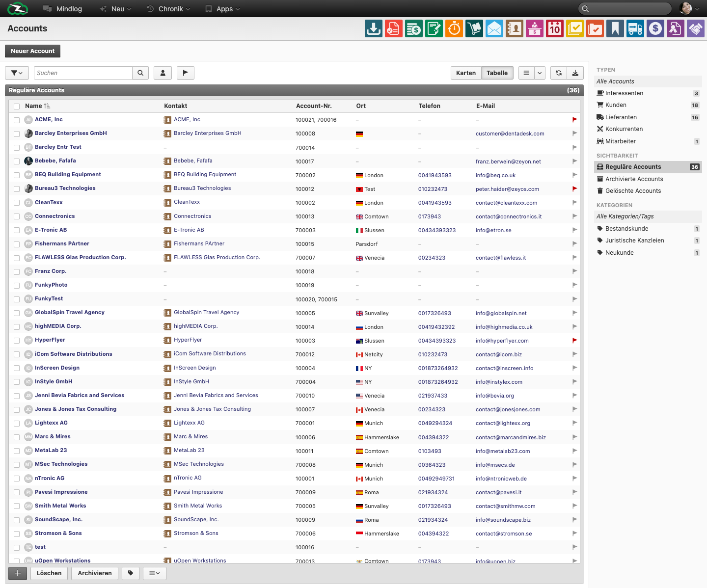
Task: Check the box for Barcley Enterprises GmbH
Action: pos(17,134)
